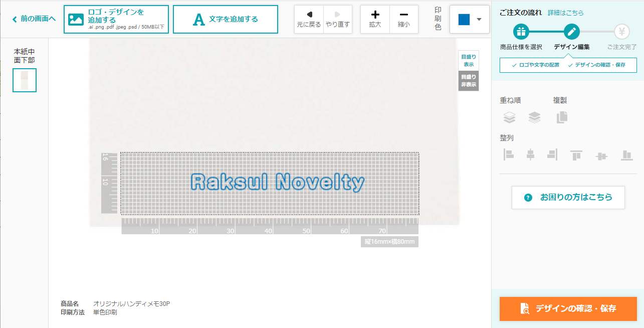Center objects horizontally with the align icon
This screenshot has height=328, width=644.
(x=530, y=155)
